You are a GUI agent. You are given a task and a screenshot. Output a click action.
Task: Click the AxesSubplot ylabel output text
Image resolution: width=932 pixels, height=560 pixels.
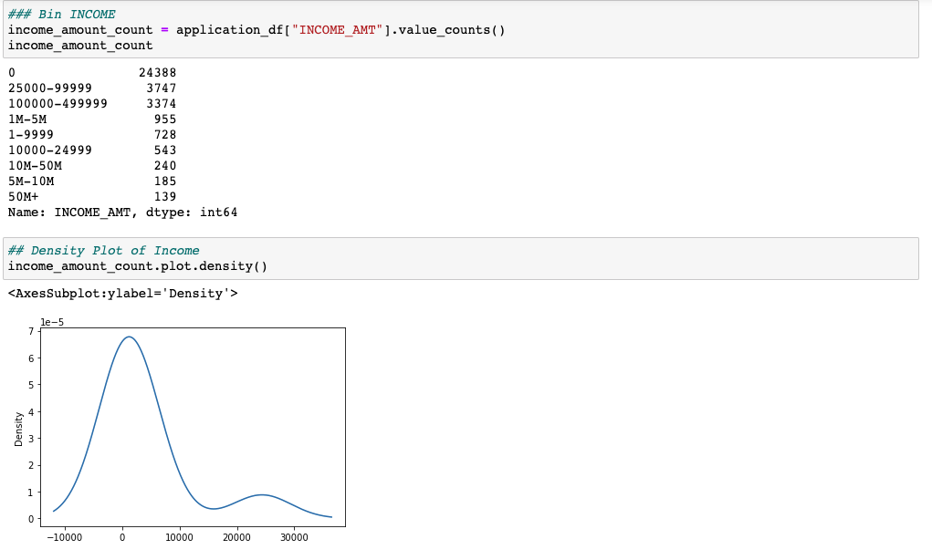point(123,294)
